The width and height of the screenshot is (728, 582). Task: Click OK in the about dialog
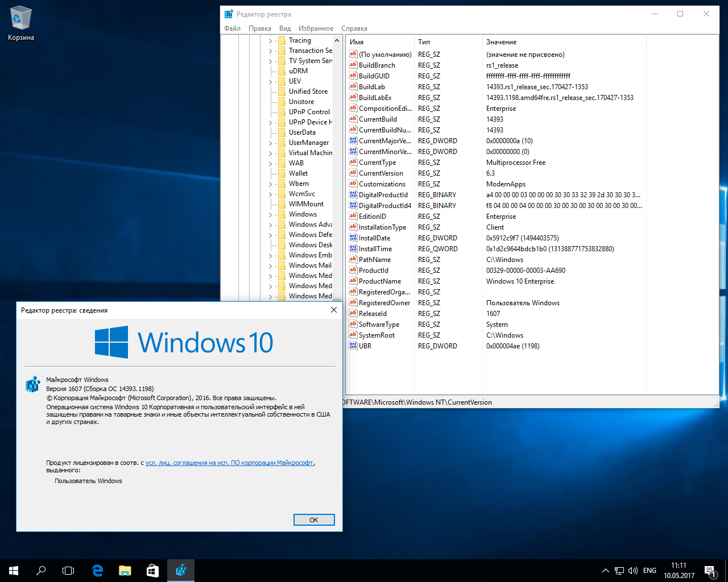[x=314, y=520]
